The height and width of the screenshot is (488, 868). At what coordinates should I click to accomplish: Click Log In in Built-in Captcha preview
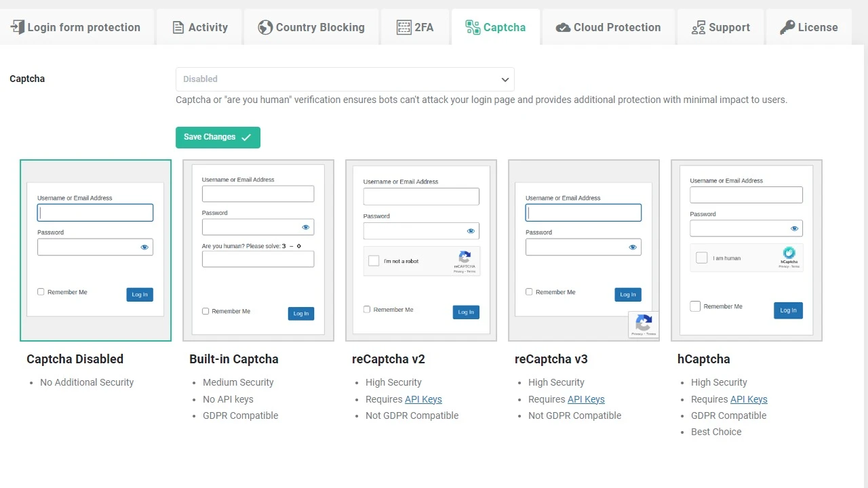[x=301, y=314]
